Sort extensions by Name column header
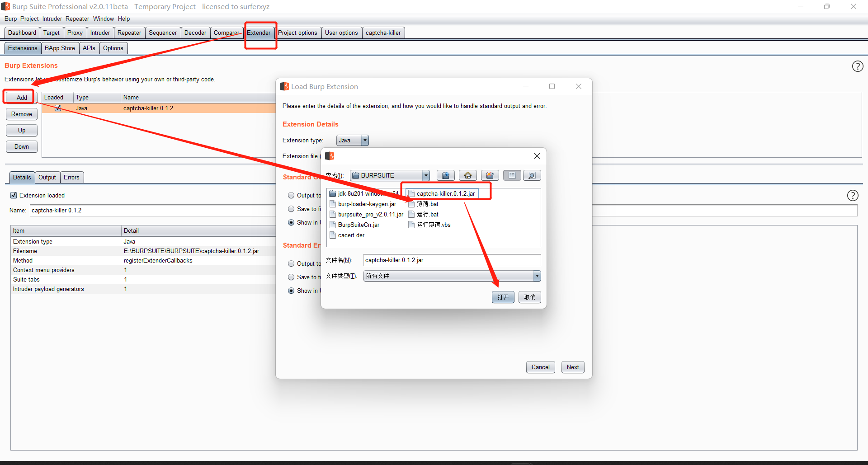This screenshot has width=868, height=465. 198,97
